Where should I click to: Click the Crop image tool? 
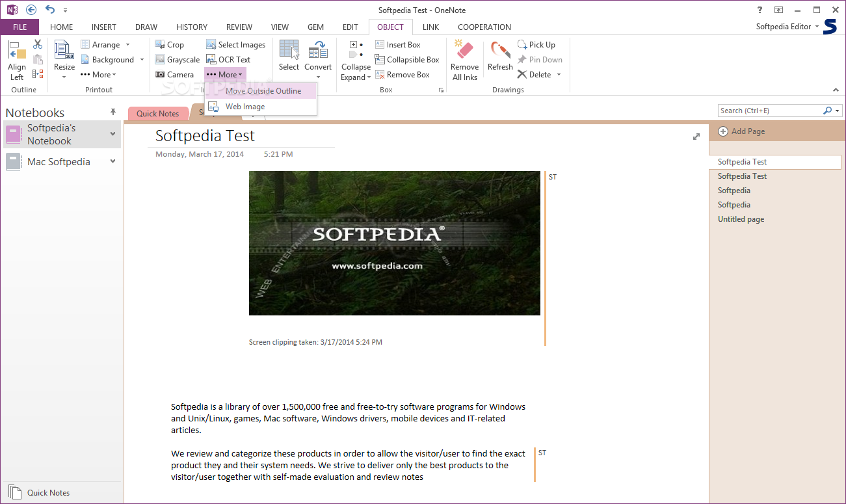[170, 45]
